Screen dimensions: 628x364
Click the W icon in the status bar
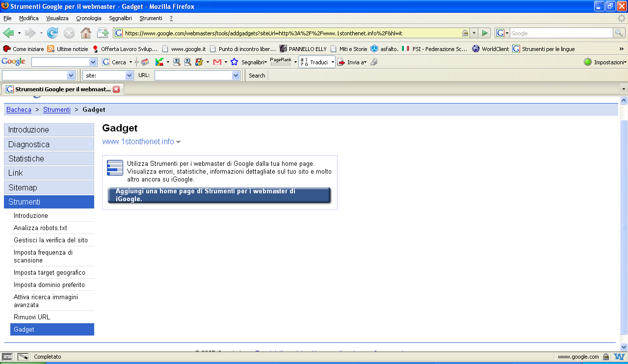[x=619, y=357]
